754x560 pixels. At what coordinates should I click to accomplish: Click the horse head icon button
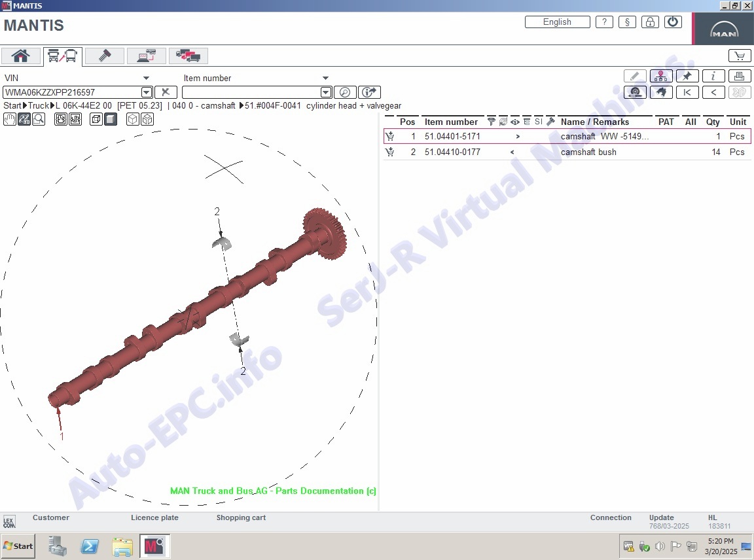click(660, 92)
